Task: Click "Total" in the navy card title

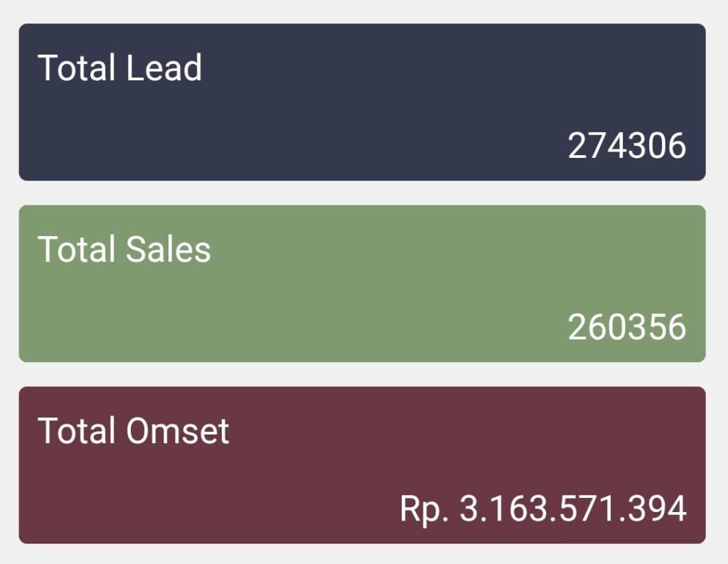Action: point(76,68)
